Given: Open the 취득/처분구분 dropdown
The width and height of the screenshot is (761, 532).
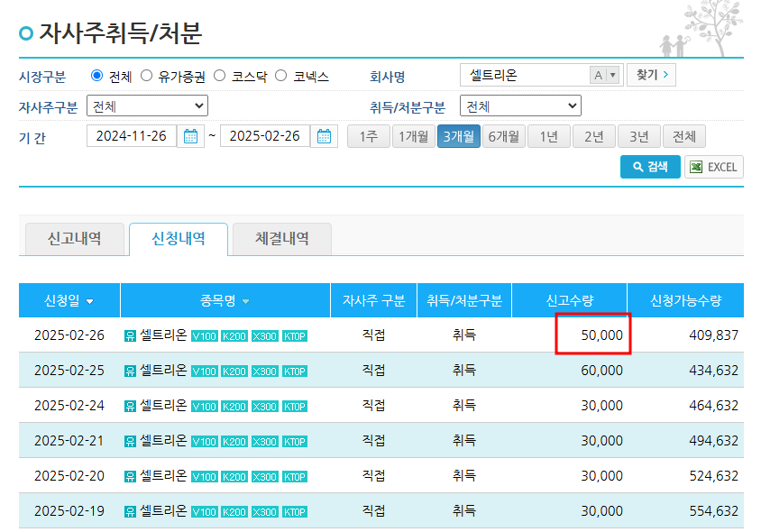Looking at the screenshot, I should [x=520, y=105].
